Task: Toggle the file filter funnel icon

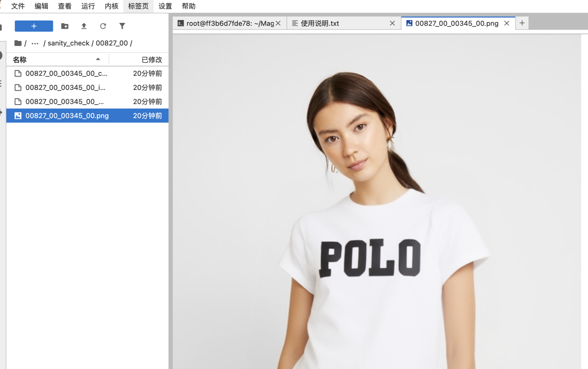Action: (122, 26)
